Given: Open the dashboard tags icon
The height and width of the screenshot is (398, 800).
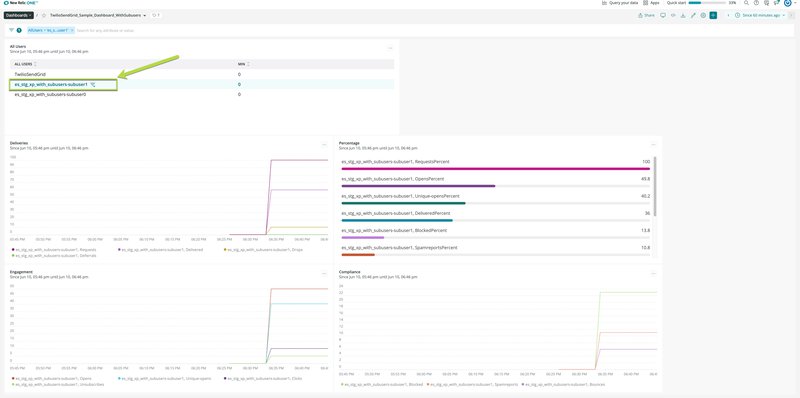Looking at the screenshot, I should click(156, 15).
